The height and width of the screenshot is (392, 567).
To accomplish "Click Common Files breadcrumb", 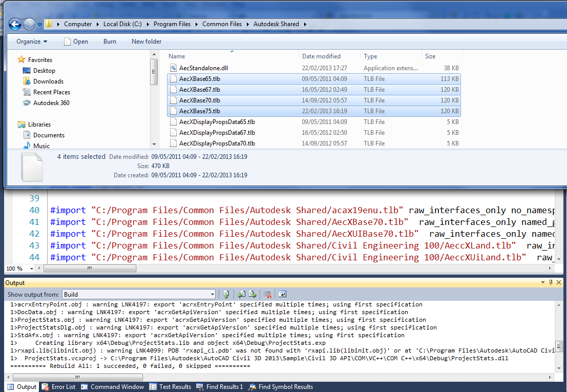I will pos(222,24).
